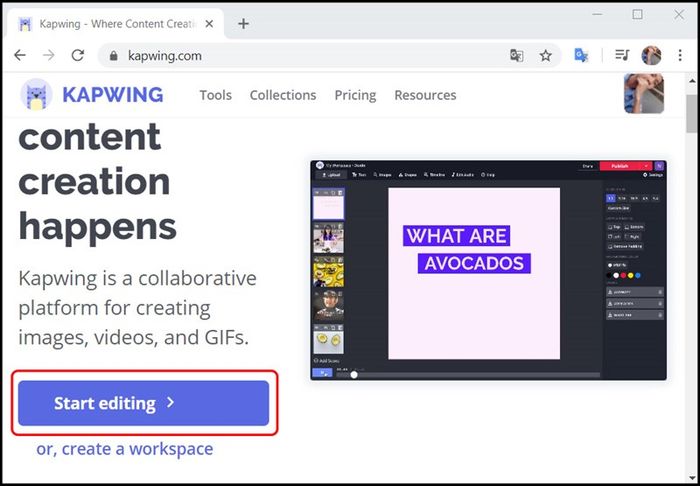Click the back navigation arrow
This screenshot has height=486, width=700.
(20, 55)
